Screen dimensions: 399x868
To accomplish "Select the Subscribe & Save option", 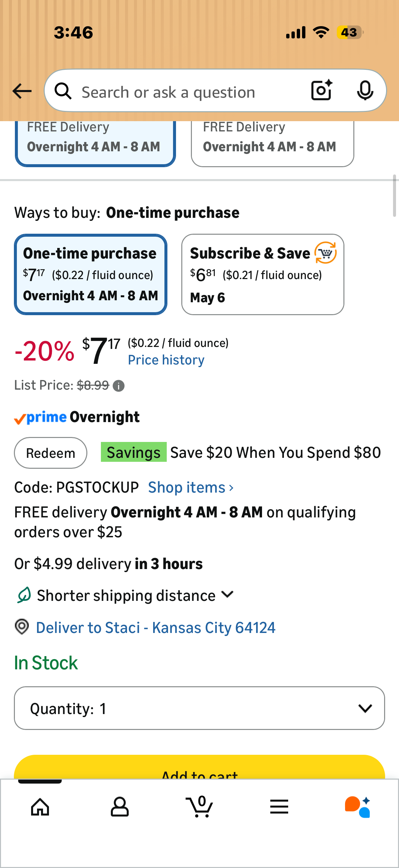I will click(263, 275).
